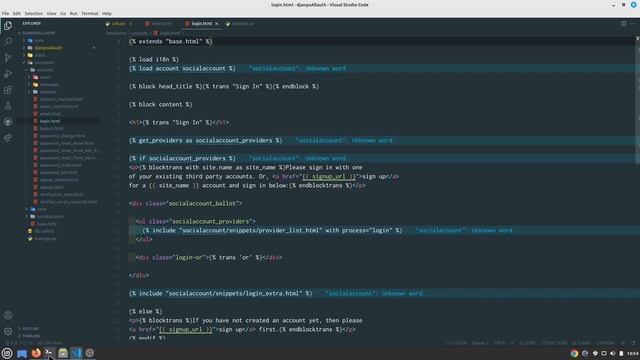
Task: Open db.sqlite3 in the file tree
Action: [x=44, y=231]
